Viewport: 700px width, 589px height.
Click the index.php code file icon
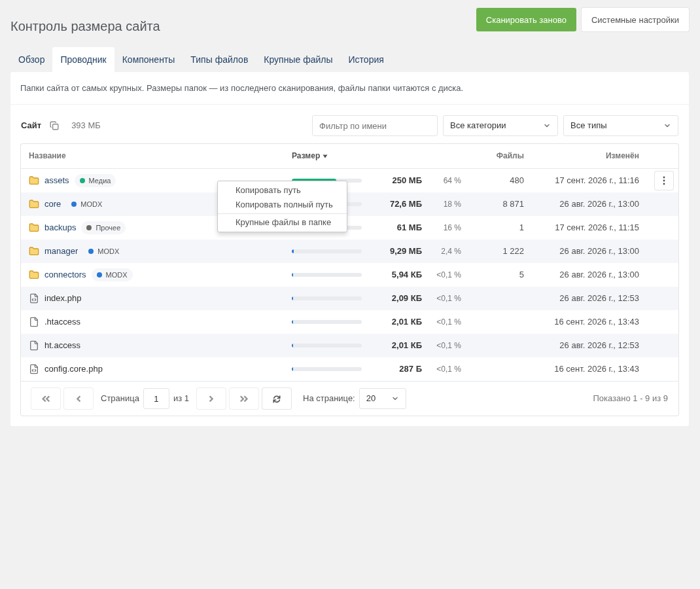34,298
